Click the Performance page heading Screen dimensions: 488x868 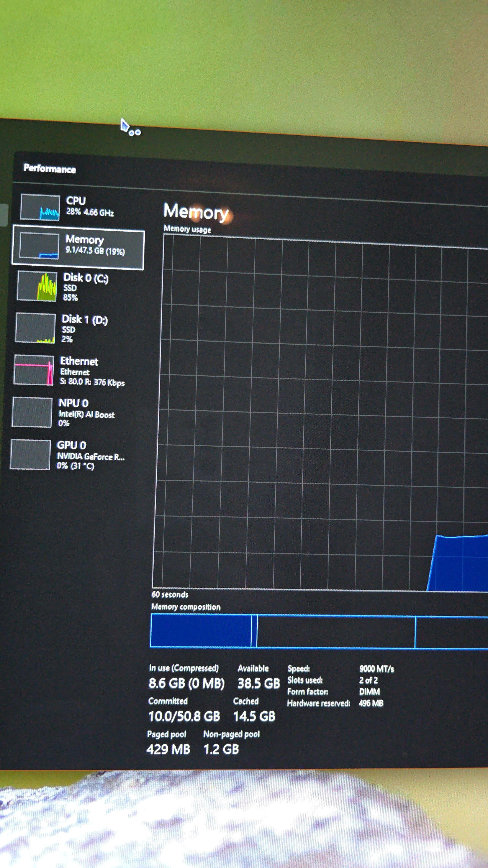(x=49, y=168)
